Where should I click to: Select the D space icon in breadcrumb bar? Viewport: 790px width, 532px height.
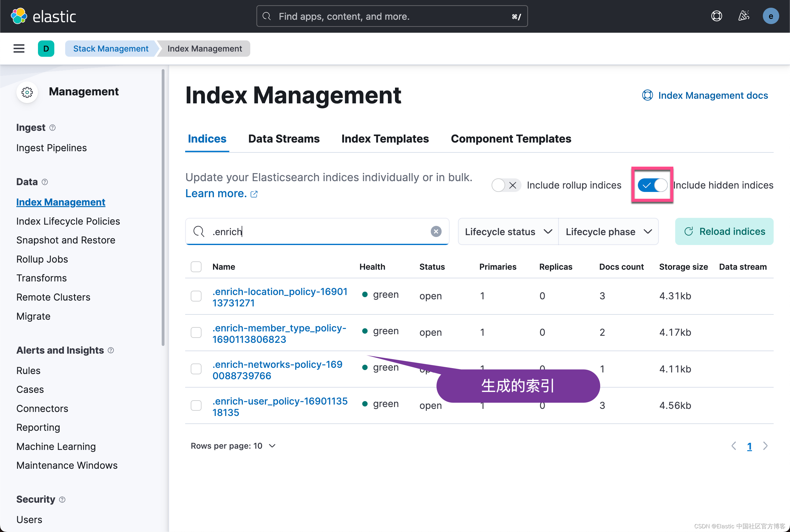(x=46, y=48)
